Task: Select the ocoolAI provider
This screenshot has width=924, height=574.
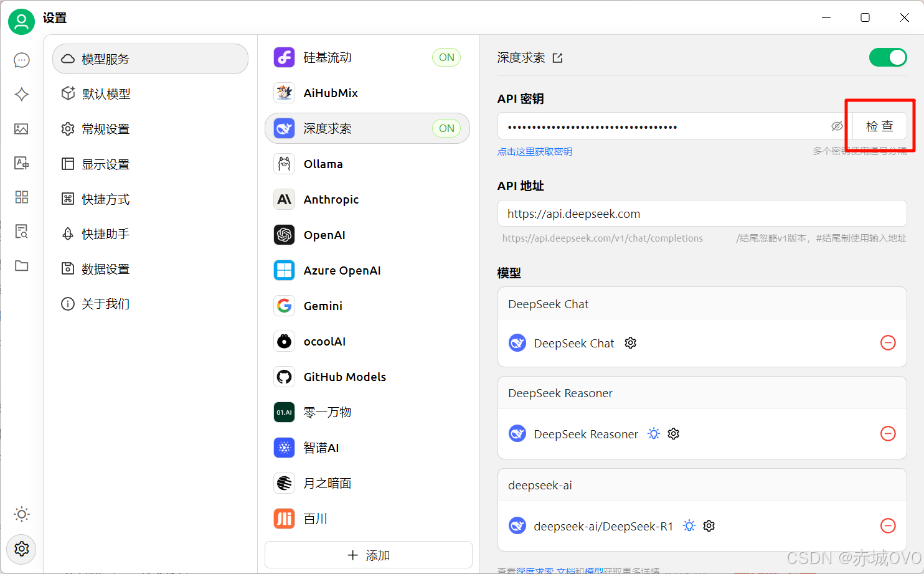Action: pos(367,341)
